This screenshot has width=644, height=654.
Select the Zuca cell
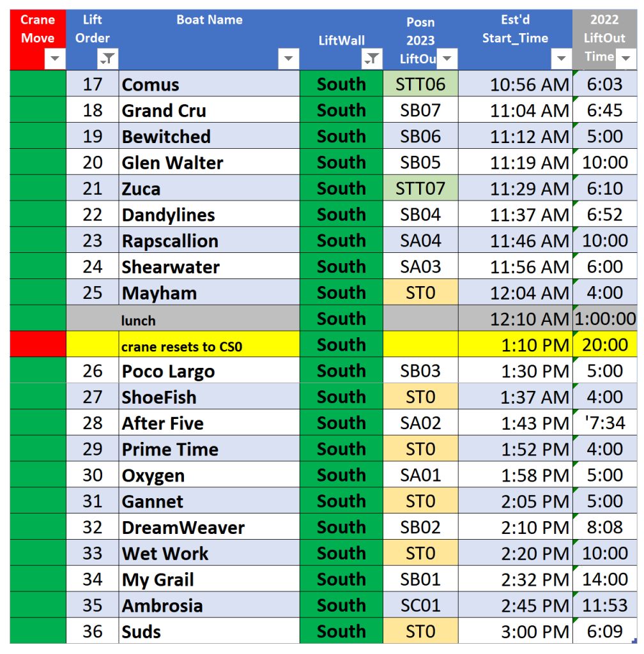pyautogui.click(x=209, y=188)
